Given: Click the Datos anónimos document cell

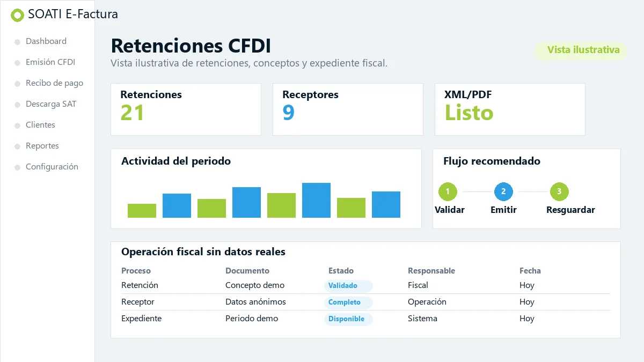Looking at the screenshot, I should (x=255, y=302).
